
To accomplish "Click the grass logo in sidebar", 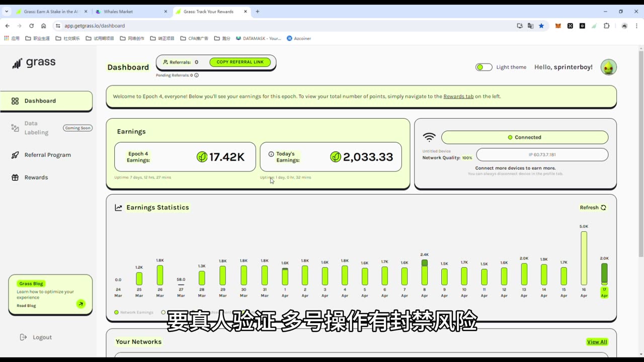I will click(34, 63).
